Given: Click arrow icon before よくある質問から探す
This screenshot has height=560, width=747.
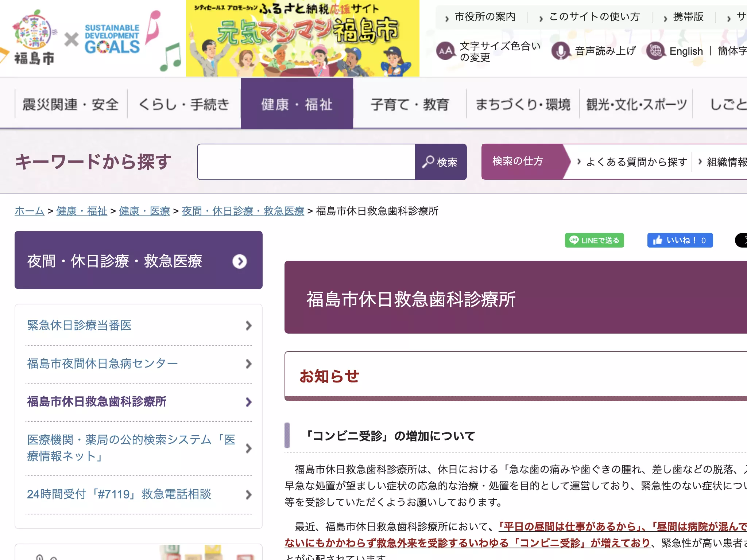Looking at the screenshot, I should (579, 162).
